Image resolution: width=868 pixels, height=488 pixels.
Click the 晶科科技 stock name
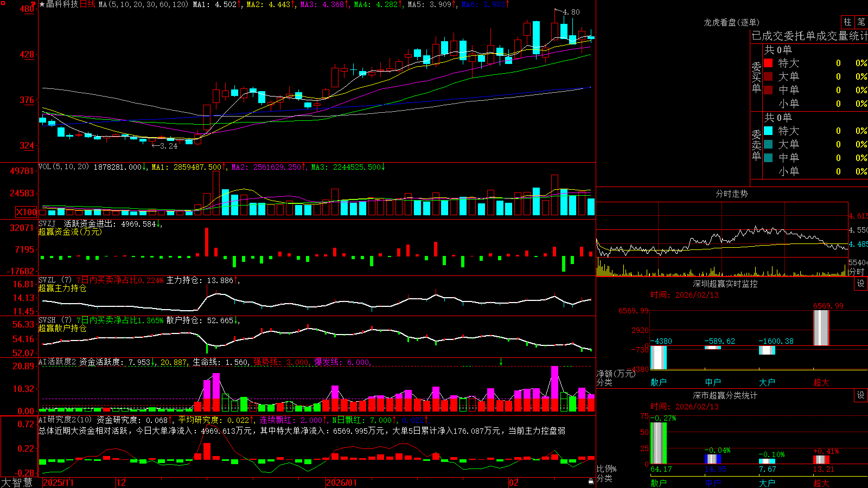click(x=62, y=4)
